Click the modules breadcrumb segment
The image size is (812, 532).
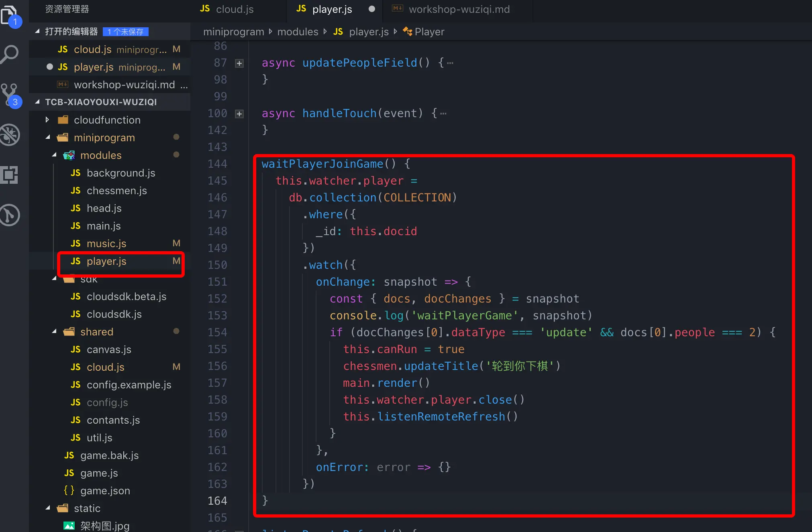click(x=298, y=32)
